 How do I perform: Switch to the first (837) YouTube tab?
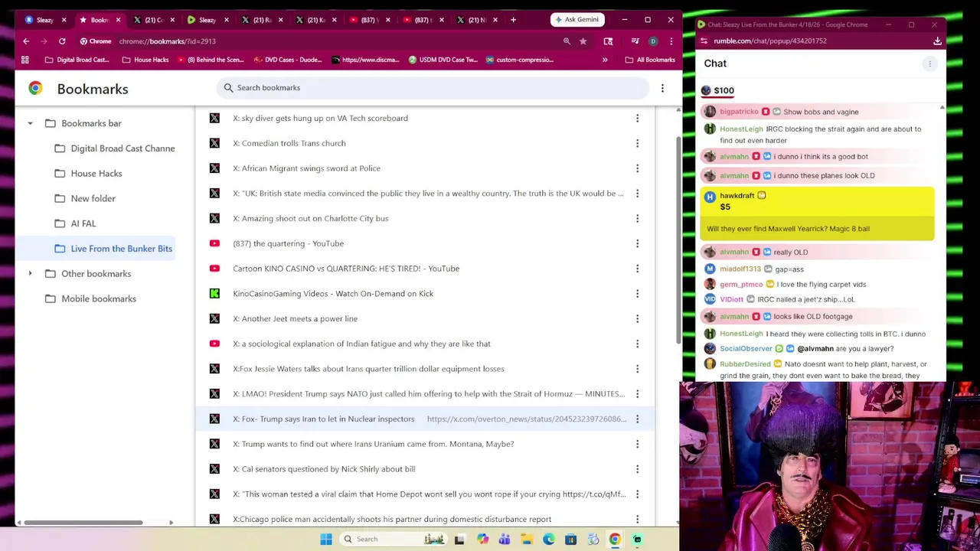tap(369, 20)
